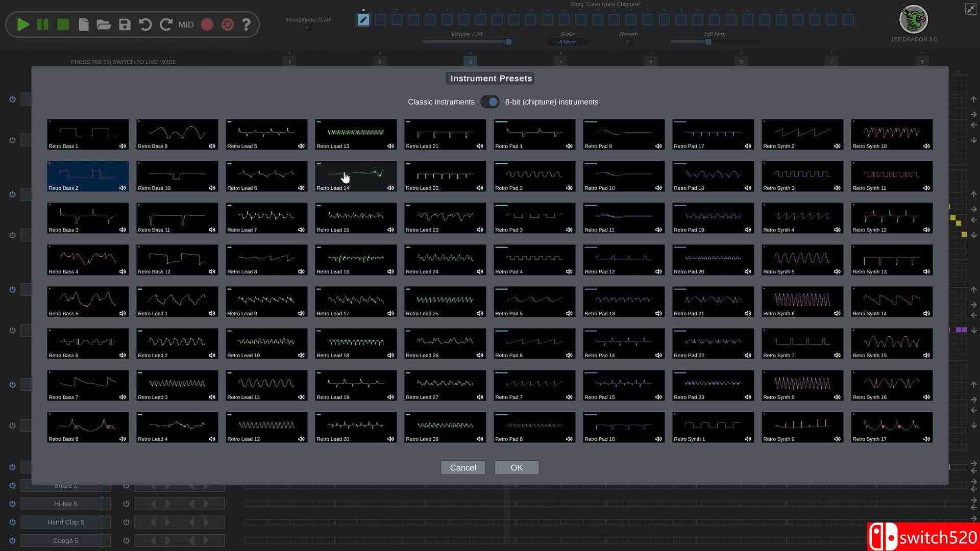The height and width of the screenshot is (551, 980).
Task: Confirm with the OK button
Action: click(516, 467)
